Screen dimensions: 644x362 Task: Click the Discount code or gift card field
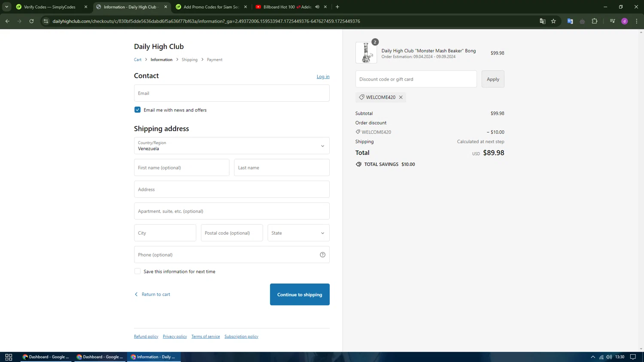tap(416, 79)
